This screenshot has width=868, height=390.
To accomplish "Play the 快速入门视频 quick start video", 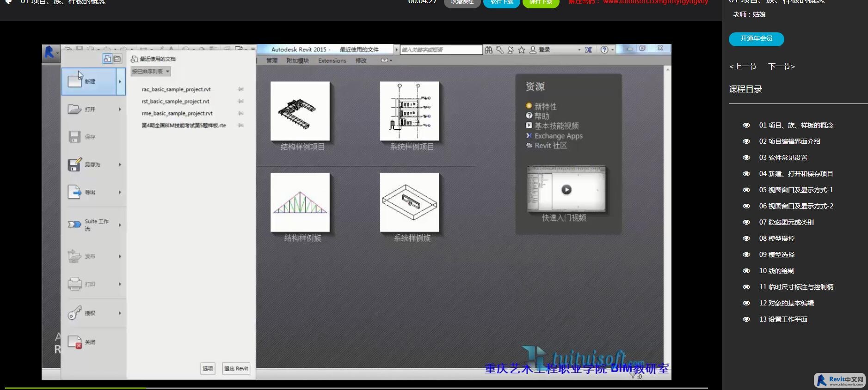I will (566, 189).
